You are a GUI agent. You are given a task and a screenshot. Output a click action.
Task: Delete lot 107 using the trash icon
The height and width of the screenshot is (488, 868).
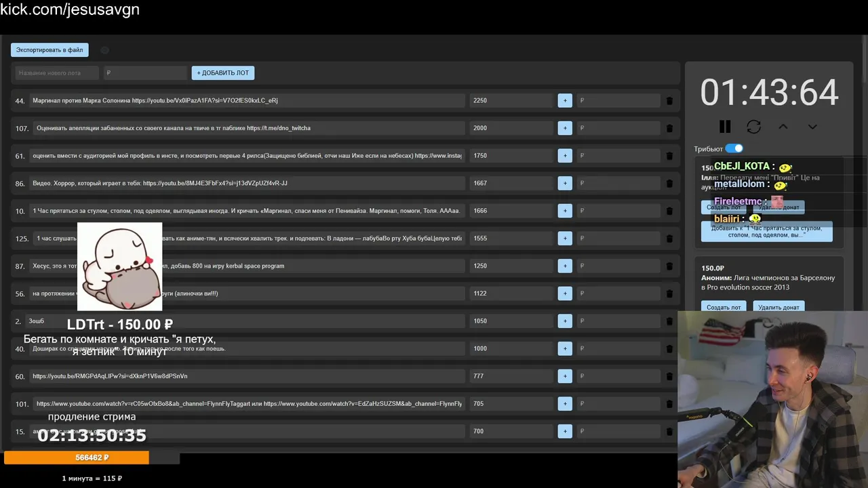point(669,128)
